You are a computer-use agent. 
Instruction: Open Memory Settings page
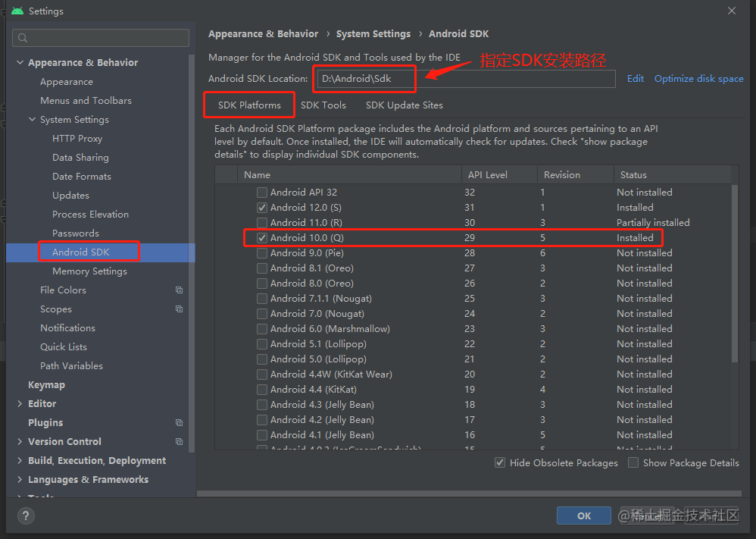coord(89,271)
